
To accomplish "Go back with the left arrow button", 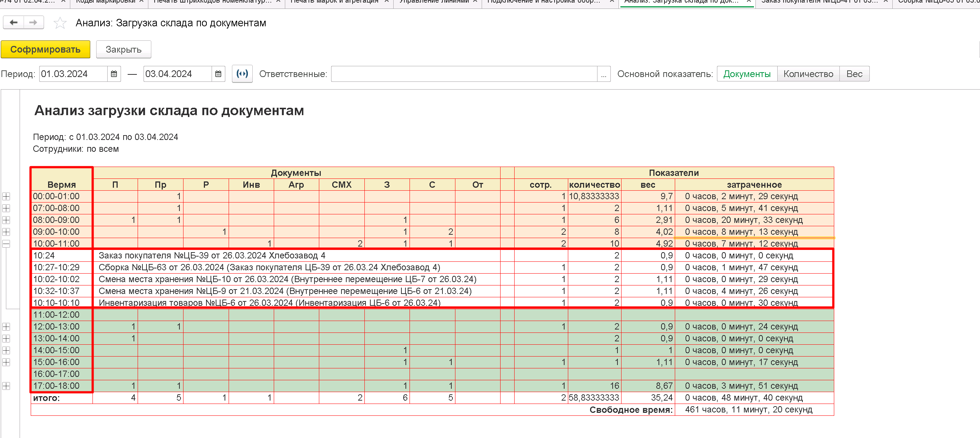I will [14, 23].
